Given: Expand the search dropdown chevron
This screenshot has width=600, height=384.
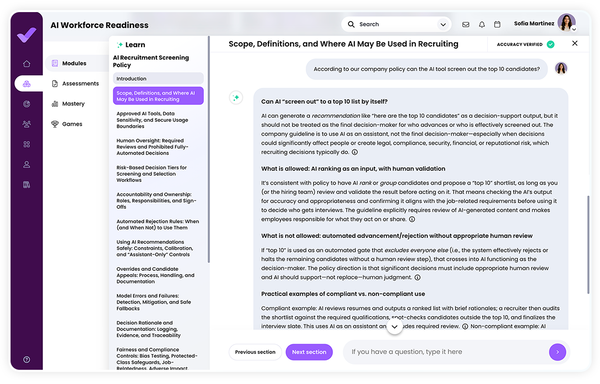Looking at the screenshot, I should 443,24.
